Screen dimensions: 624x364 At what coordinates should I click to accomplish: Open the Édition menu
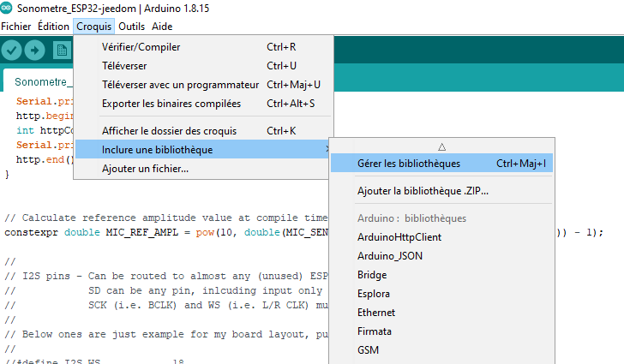[x=53, y=27]
